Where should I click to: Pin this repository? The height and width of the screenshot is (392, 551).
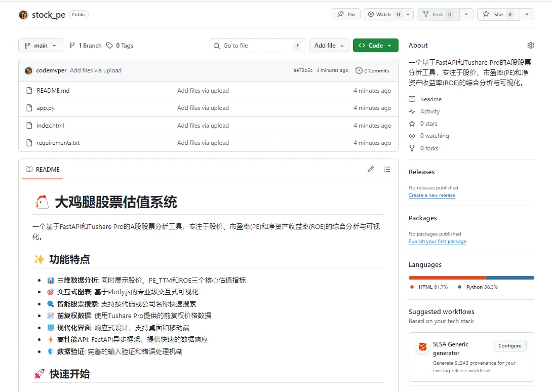pyautogui.click(x=346, y=14)
